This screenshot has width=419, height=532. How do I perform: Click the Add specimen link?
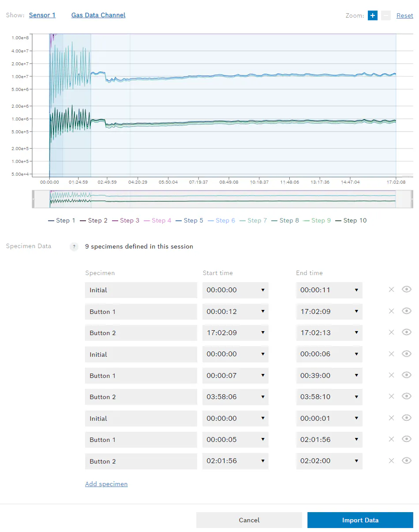click(x=106, y=484)
